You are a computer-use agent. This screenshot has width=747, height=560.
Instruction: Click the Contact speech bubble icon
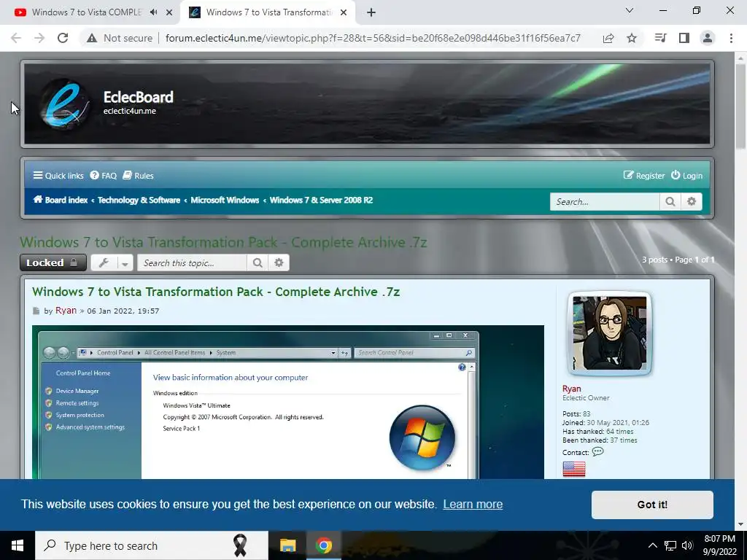tap(597, 451)
